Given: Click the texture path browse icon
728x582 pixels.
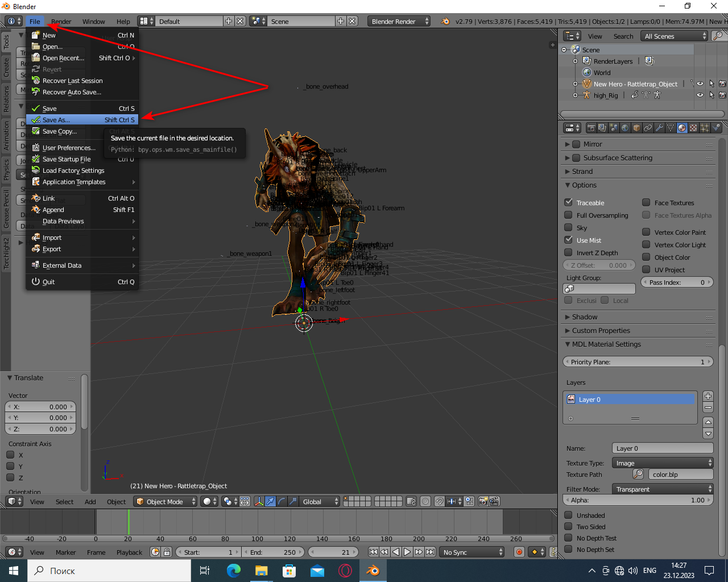Looking at the screenshot, I should (639, 474).
